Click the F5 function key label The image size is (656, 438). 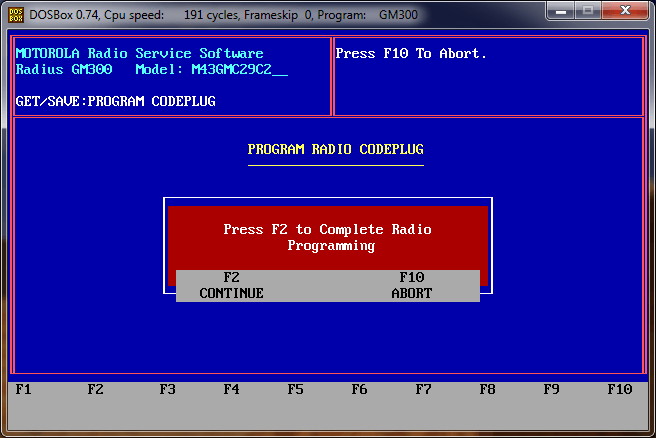point(295,390)
